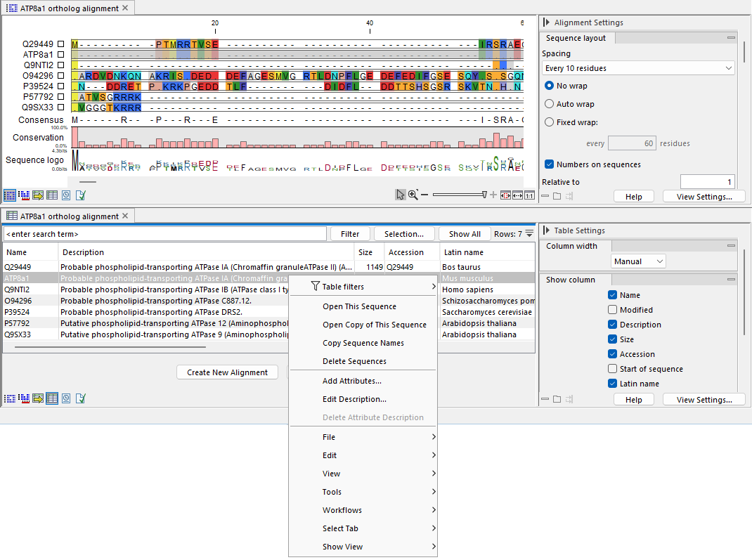Open element info icon in upper pane
The width and height of the screenshot is (752, 560).
point(81,195)
